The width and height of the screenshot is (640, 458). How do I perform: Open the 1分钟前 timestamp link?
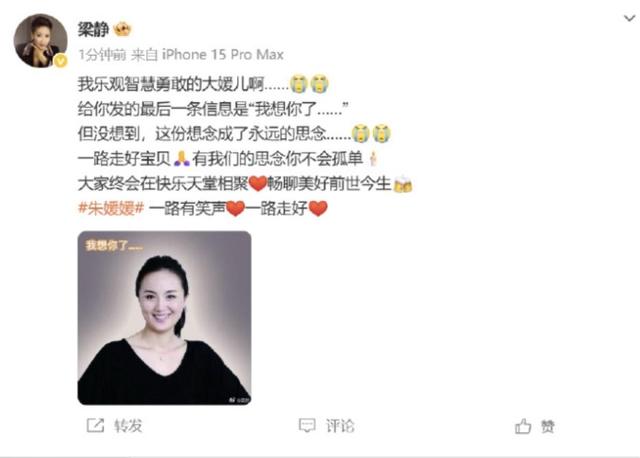[x=102, y=54]
